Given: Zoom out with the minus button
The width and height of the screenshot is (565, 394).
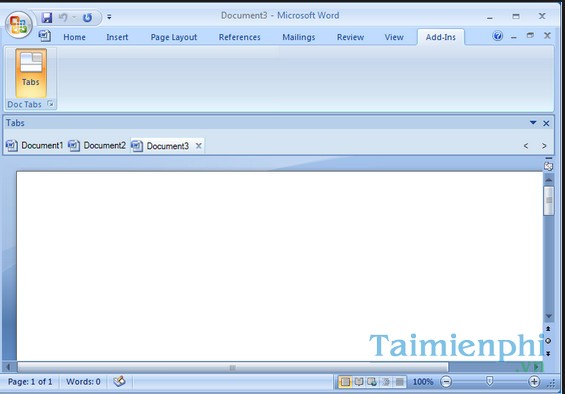Looking at the screenshot, I should (446, 382).
